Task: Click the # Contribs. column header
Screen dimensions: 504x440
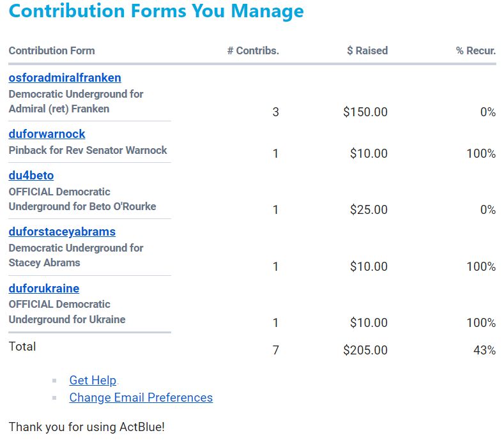Action: 253,50
